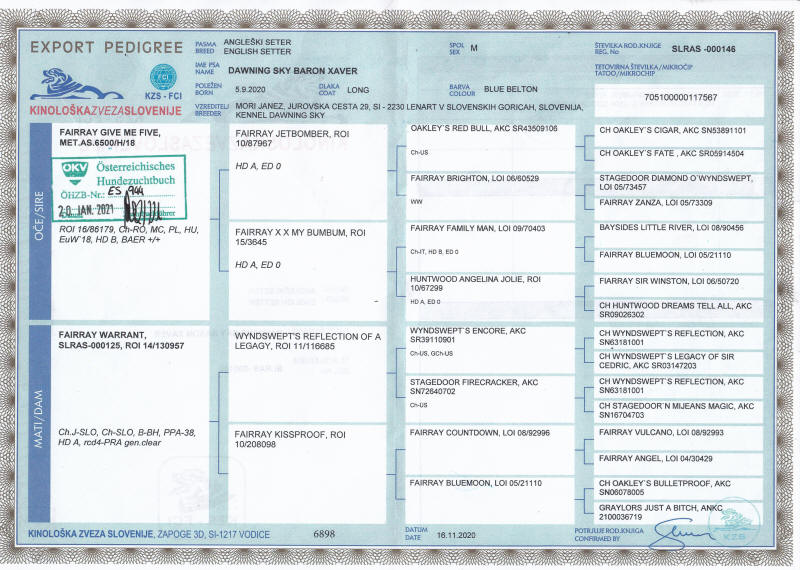
Task: Click the breed text ENGLISH SETTER
Action: pos(257,52)
